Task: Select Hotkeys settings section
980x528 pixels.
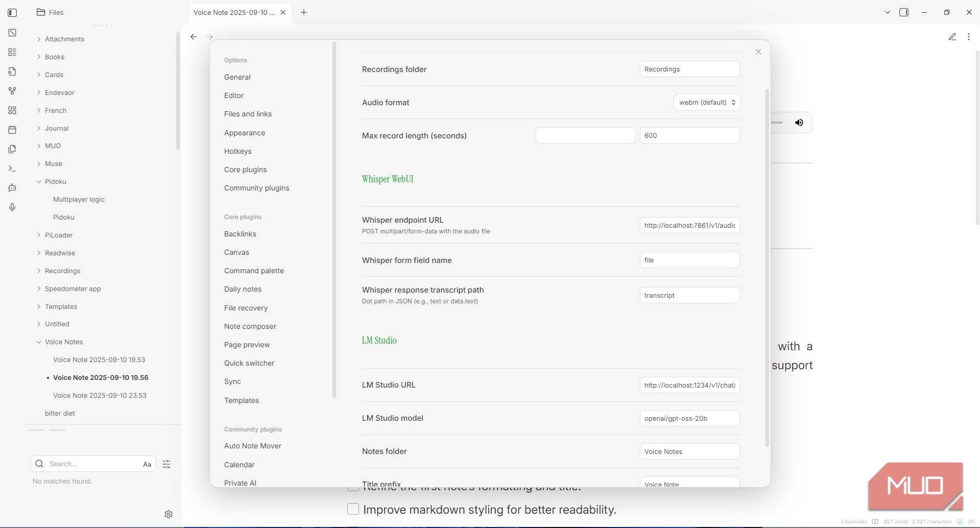Action: tap(237, 151)
